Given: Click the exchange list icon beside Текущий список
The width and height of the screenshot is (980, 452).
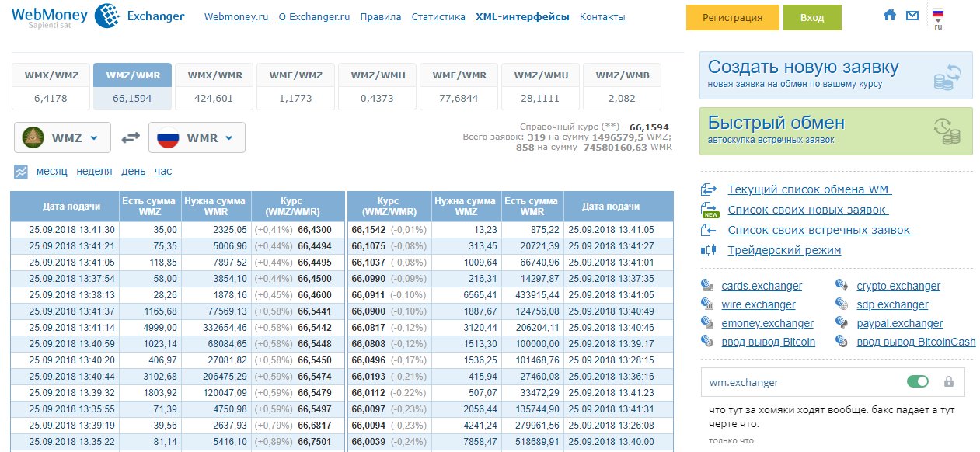Looking at the screenshot, I should [x=708, y=189].
